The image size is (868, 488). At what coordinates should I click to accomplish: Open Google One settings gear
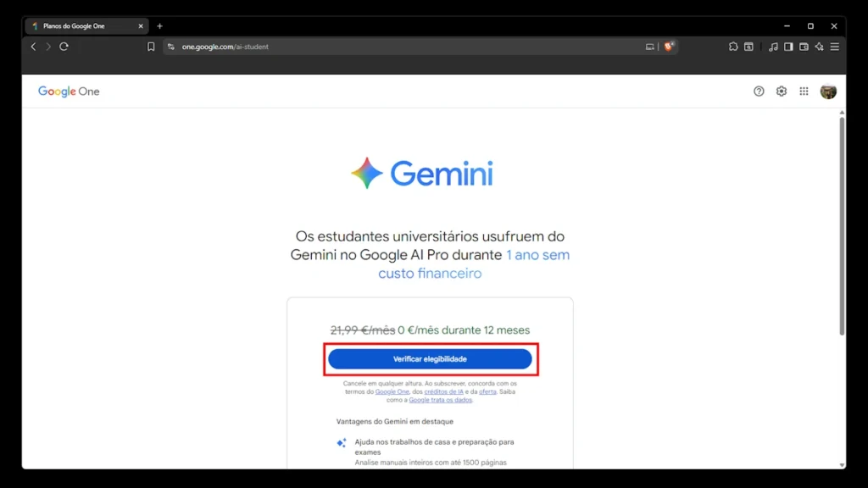(781, 91)
